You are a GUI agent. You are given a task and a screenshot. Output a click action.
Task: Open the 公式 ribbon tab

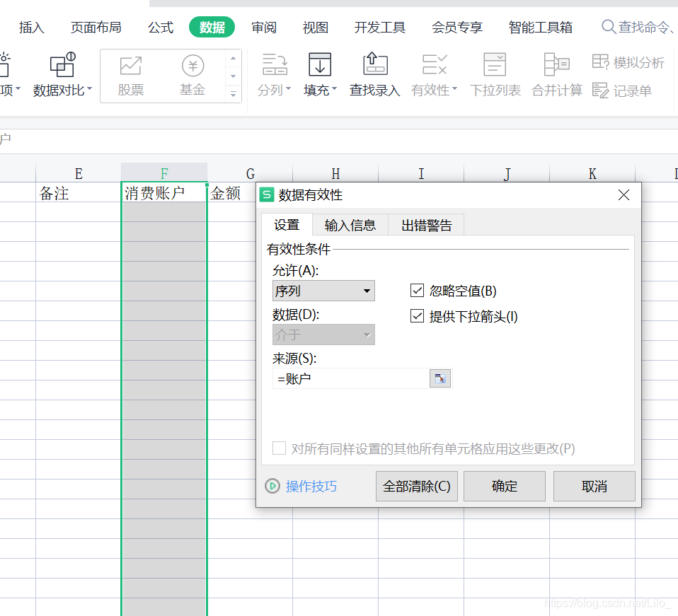161,27
